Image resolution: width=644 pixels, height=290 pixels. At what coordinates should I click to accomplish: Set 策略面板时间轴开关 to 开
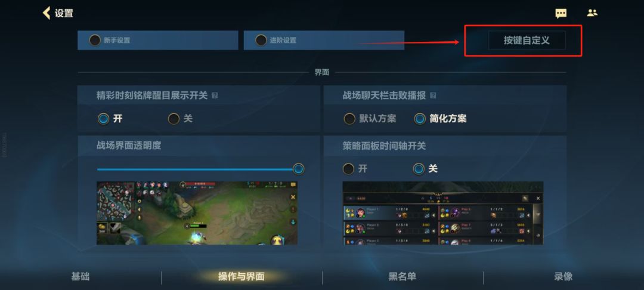[x=348, y=169]
